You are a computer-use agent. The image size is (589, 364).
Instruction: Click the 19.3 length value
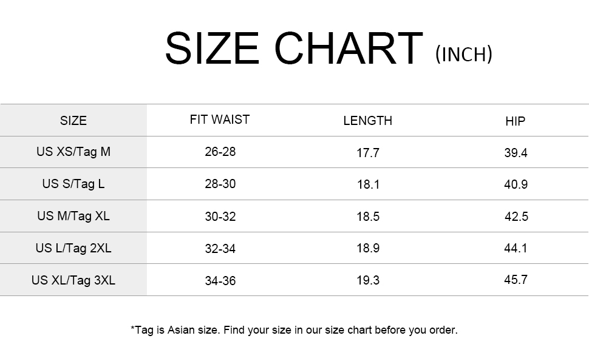pos(368,281)
